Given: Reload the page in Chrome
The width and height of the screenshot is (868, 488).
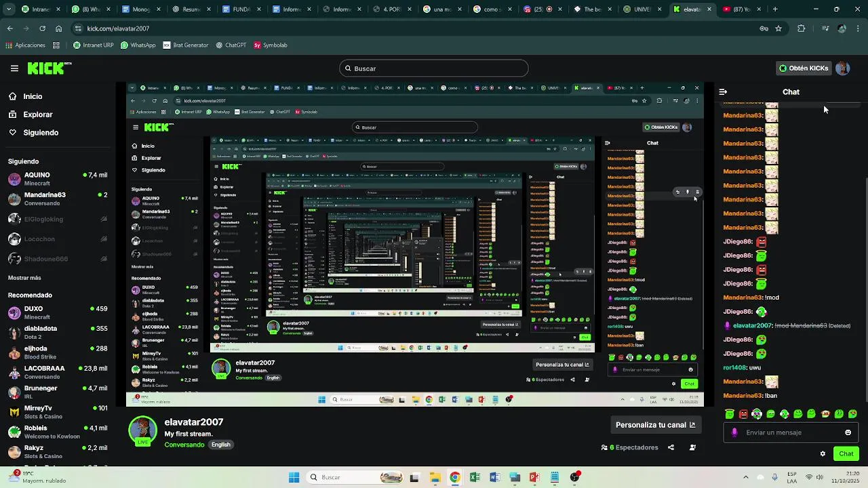Looking at the screenshot, I should point(42,28).
